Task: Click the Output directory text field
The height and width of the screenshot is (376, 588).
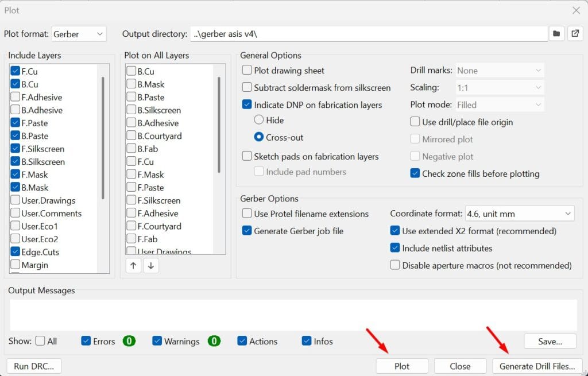Action: click(367, 34)
